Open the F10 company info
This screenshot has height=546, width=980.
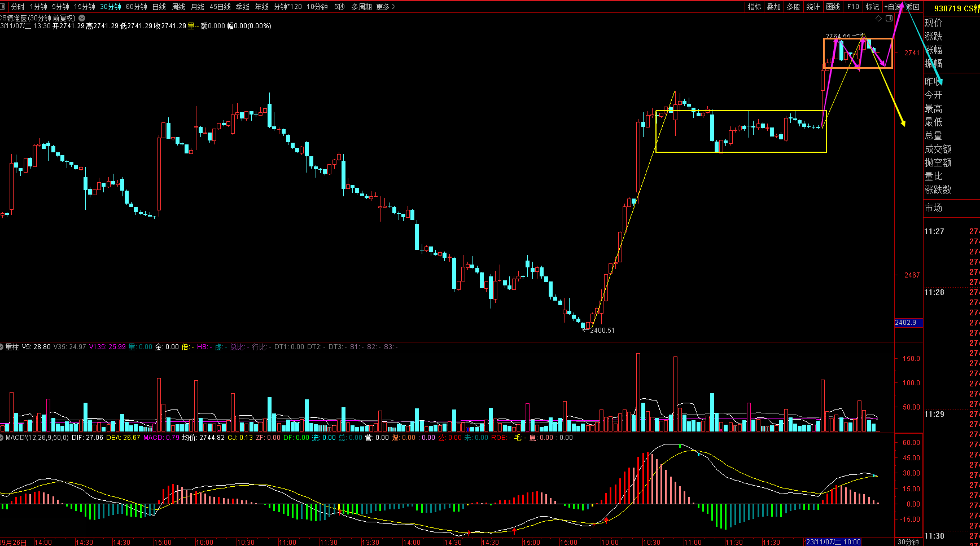[x=853, y=7]
